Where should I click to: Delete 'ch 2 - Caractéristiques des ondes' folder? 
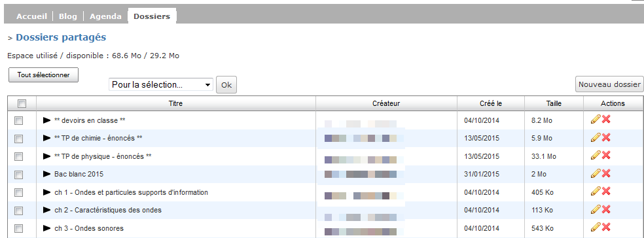click(606, 209)
